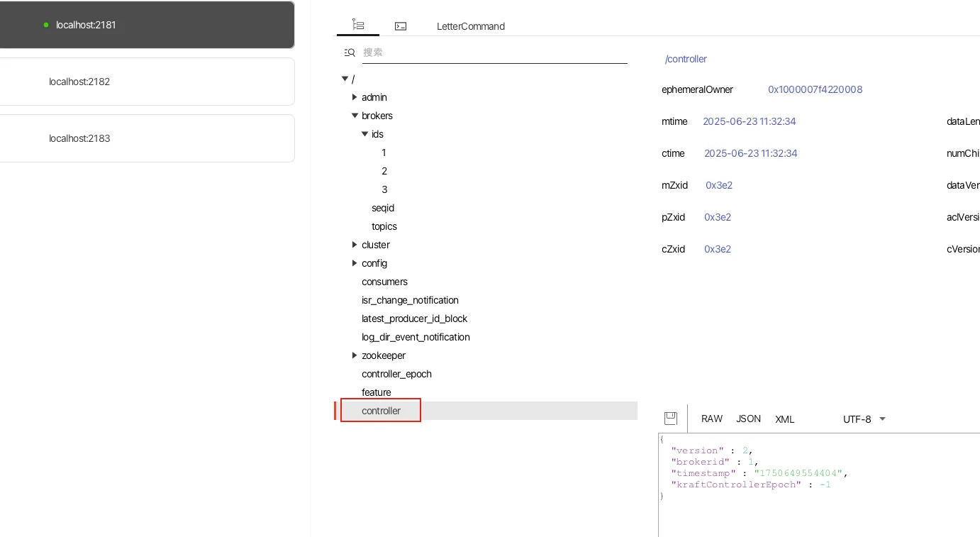Select the admin node label
Image resolution: width=980 pixels, height=537 pixels.
pyautogui.click(x=374, y=97)
